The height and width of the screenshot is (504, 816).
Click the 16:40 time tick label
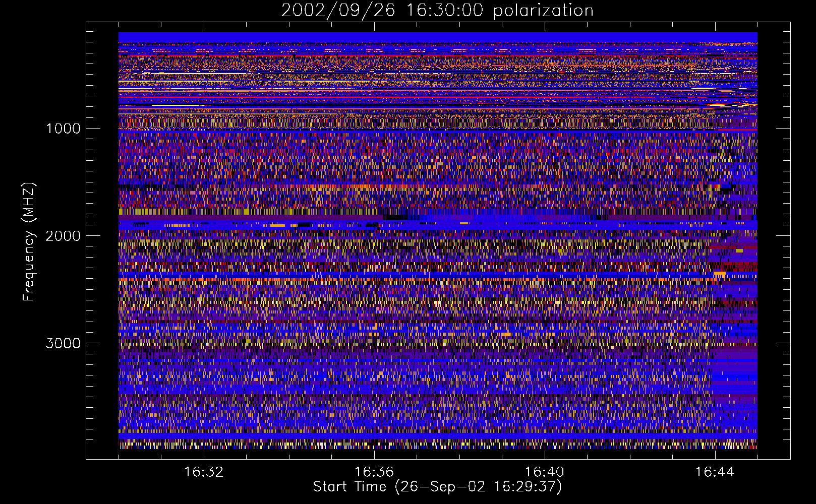coord(545,472)
